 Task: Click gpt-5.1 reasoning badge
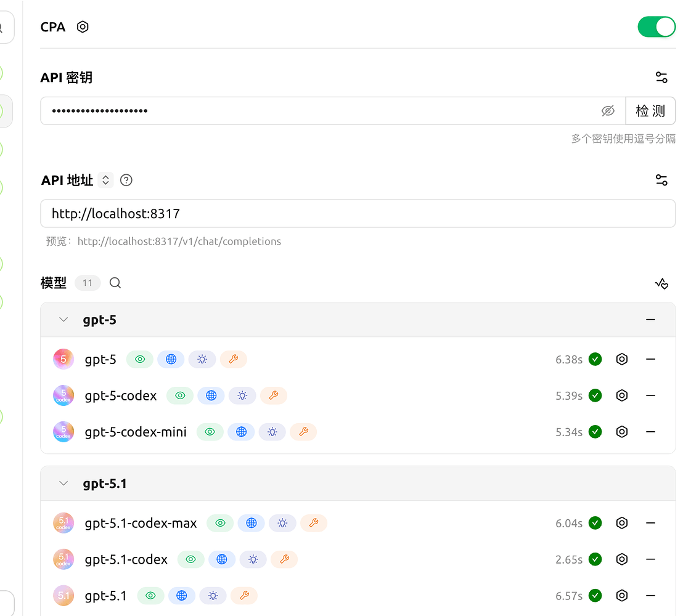(x=213, y=596)
